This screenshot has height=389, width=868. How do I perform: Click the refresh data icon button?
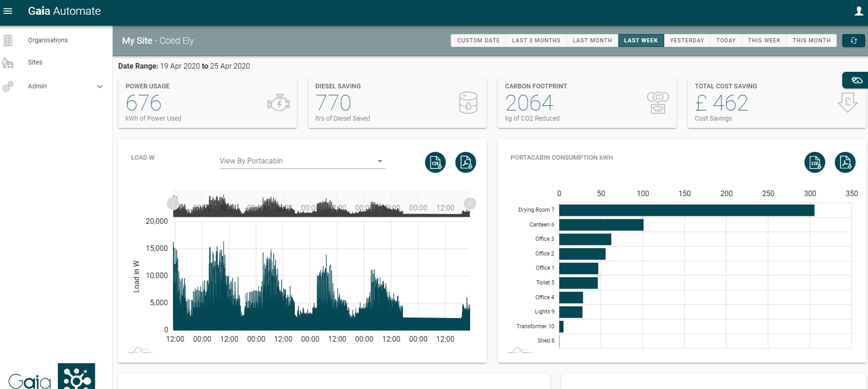click(x=854, y=41)
